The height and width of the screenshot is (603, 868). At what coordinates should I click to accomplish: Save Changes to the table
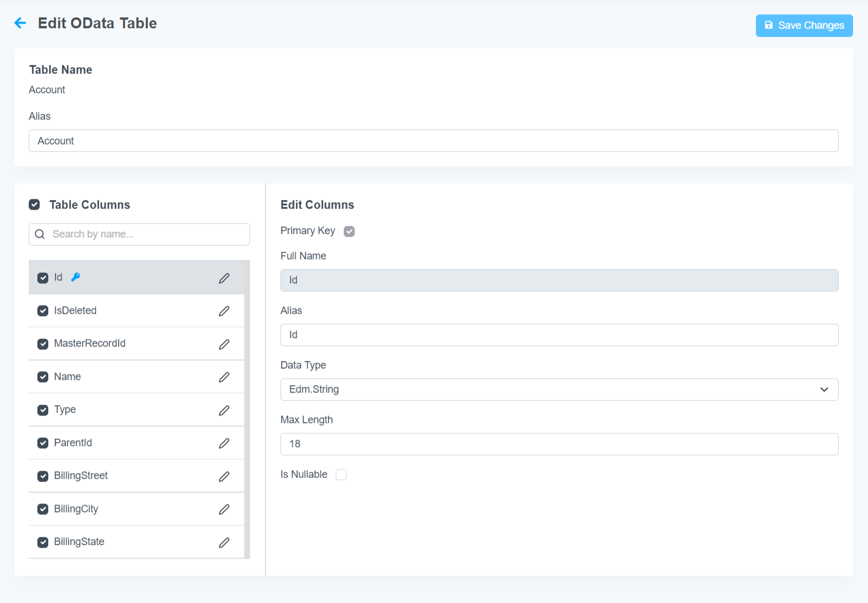coord(804,26)
